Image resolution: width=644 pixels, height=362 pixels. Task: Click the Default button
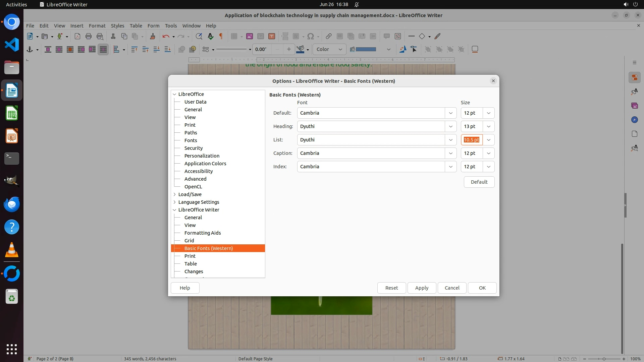(479, 182)
